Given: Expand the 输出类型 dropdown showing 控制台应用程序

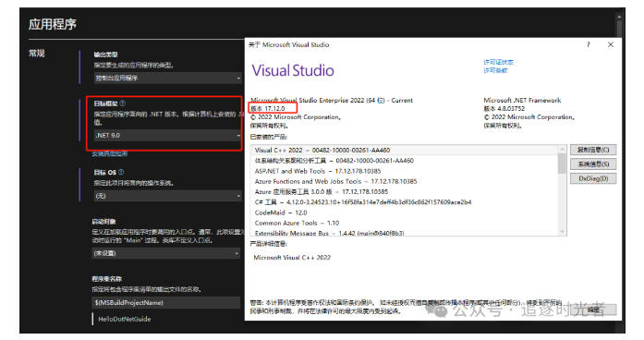Looking at the screenshot, I should pyautogui.click(x=168, y=78).
